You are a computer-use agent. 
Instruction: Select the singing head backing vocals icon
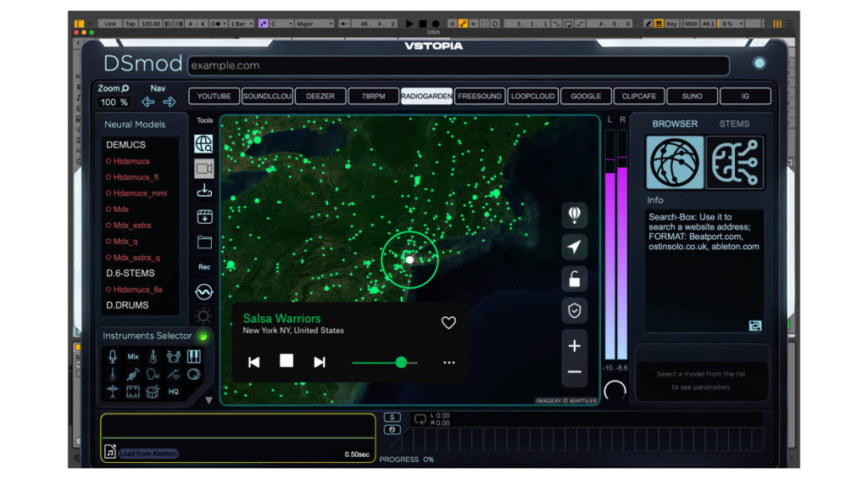(153, 375)
